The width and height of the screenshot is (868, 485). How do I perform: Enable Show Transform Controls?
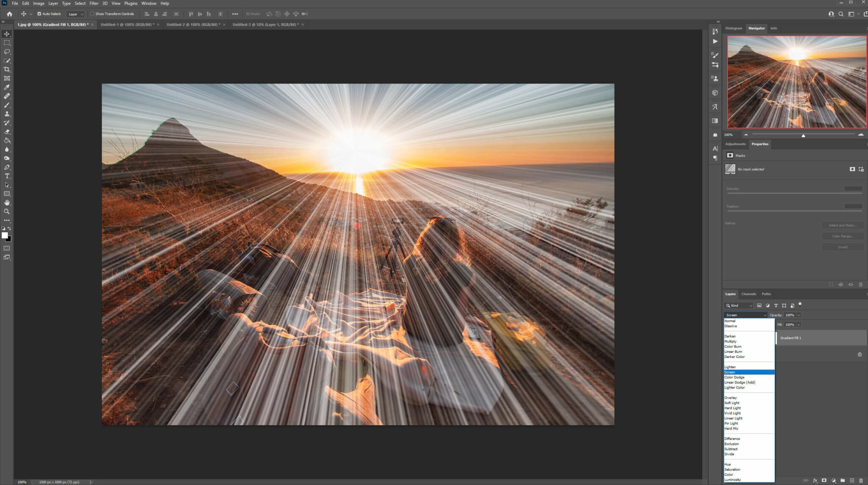pyautogui.click(x=92, y=14)
